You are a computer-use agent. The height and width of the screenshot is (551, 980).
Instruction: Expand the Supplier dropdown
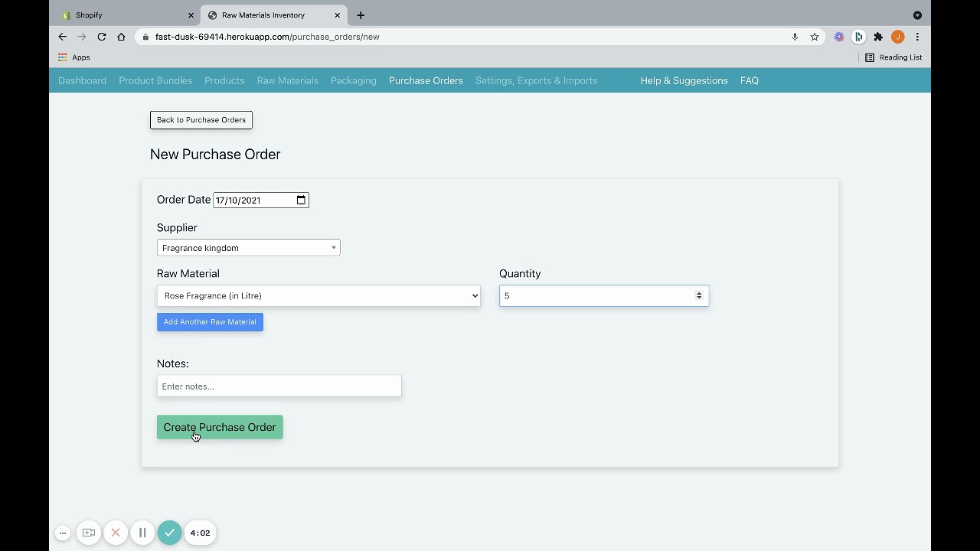249,248
